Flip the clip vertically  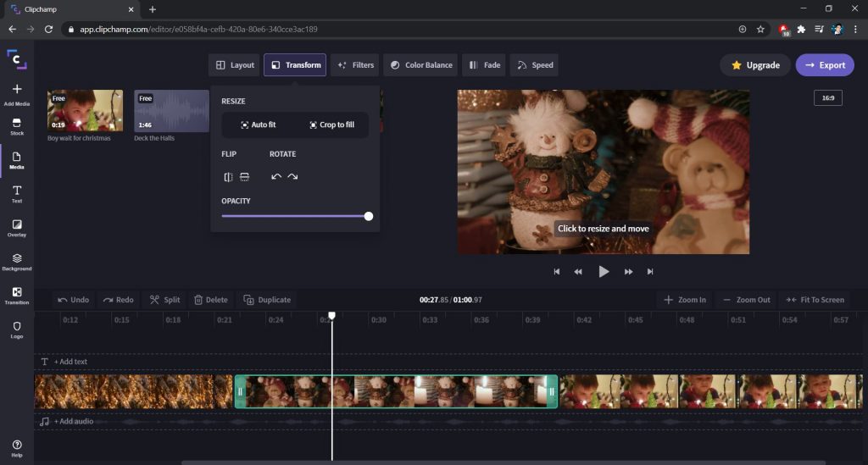(x=244, y=177)
